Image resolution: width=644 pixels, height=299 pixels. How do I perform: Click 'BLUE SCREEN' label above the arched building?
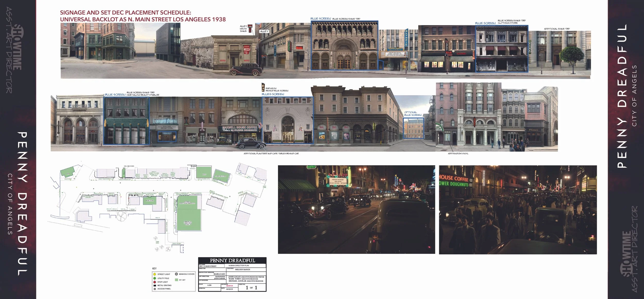click(x=320, y=19)
